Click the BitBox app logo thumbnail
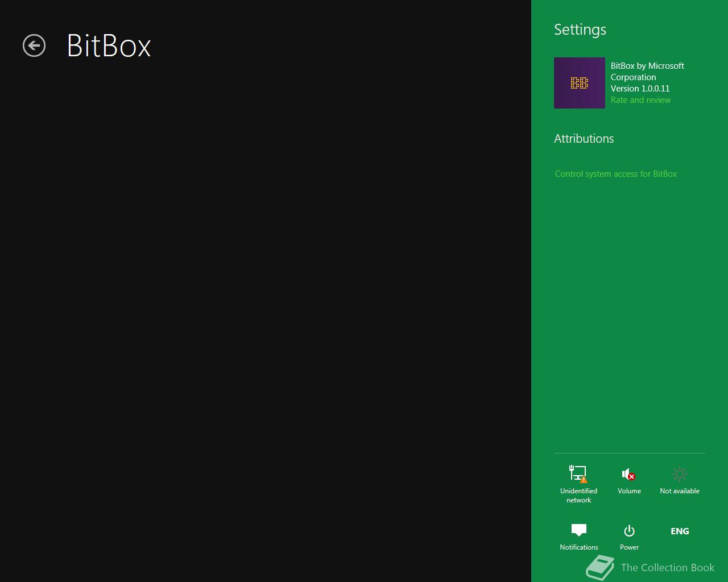 pos(580,83)
